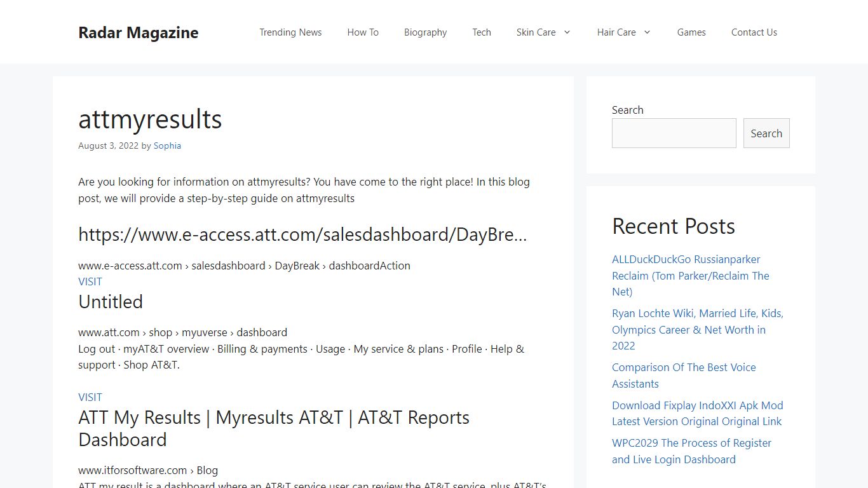Go to Games page
This screenshot has width=868, height=488.
tap(691, 32)
